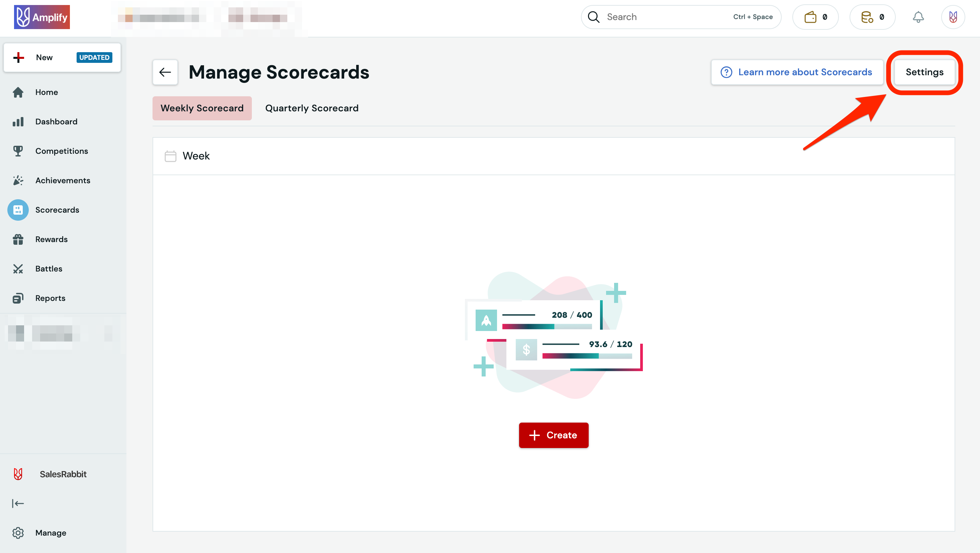Viewport: 980px width, 553px height.
Task: Open the wallet balance indicator
Action: [x=815, y=17]
